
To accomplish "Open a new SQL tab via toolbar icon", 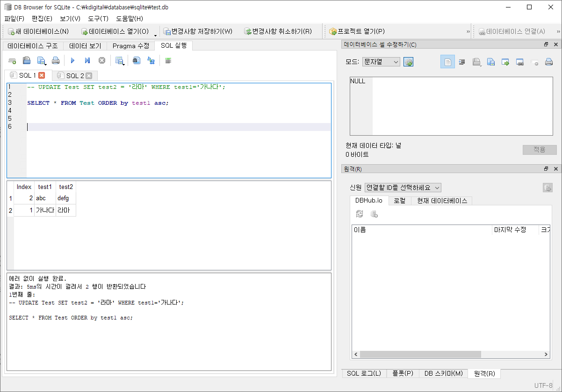I will 13,60.
